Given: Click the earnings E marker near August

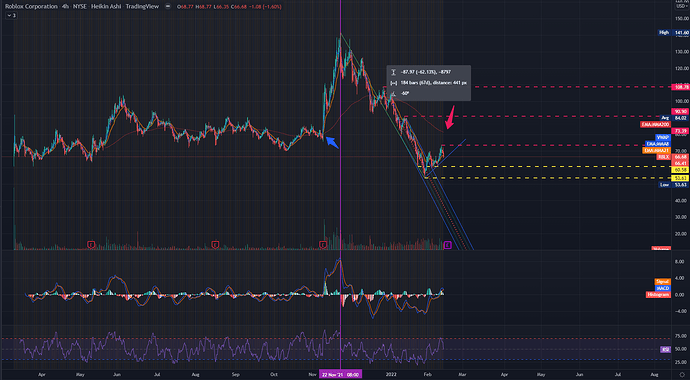Looking at the screenshot, I should pyautogui.click(x=216, y=245).
